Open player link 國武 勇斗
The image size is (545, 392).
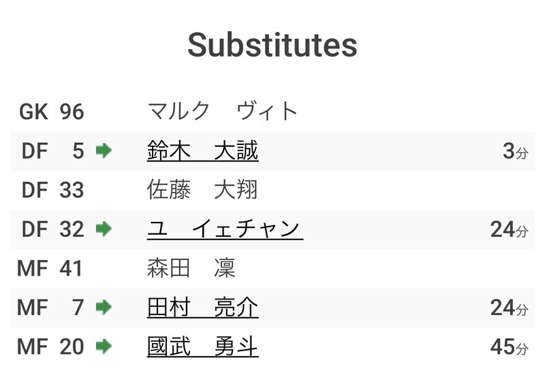[x=202, y=346]
